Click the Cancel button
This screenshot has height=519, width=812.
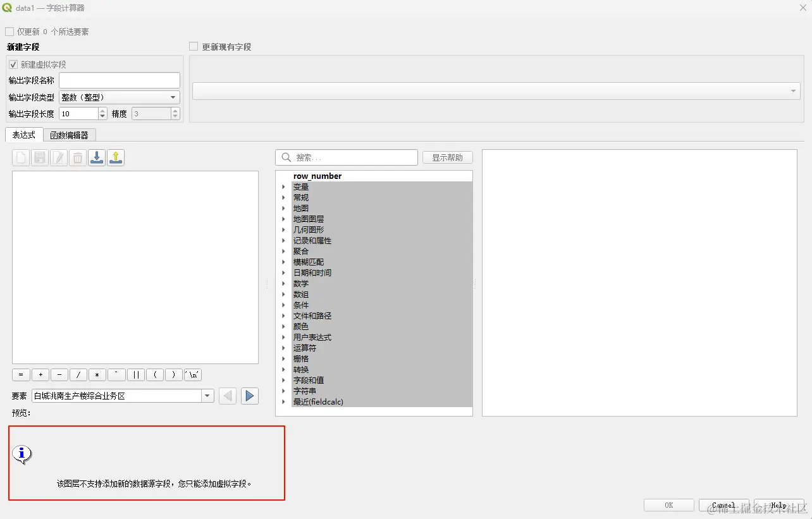click(724, 505)
